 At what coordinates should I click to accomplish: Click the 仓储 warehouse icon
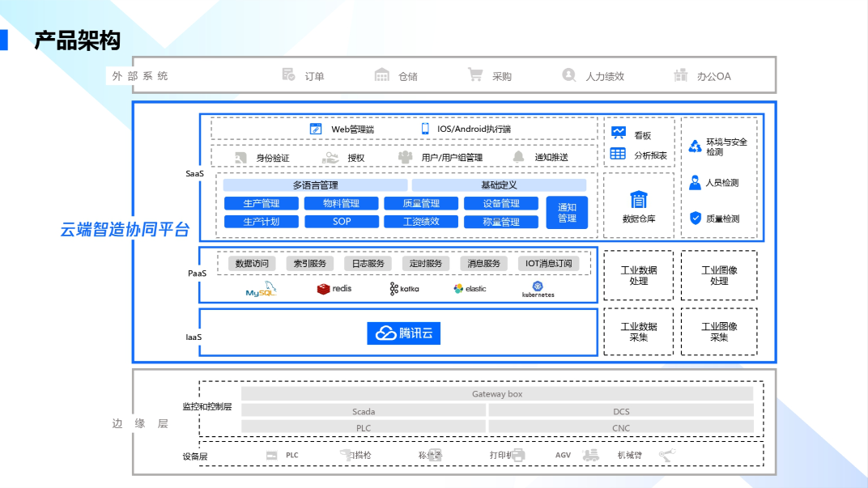tap(382, 75)
